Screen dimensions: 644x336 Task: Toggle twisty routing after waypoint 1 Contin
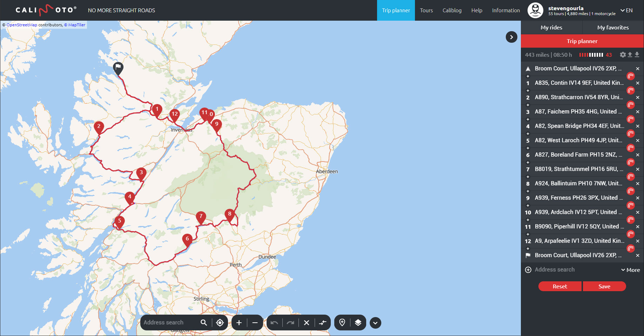coord(631,90)
